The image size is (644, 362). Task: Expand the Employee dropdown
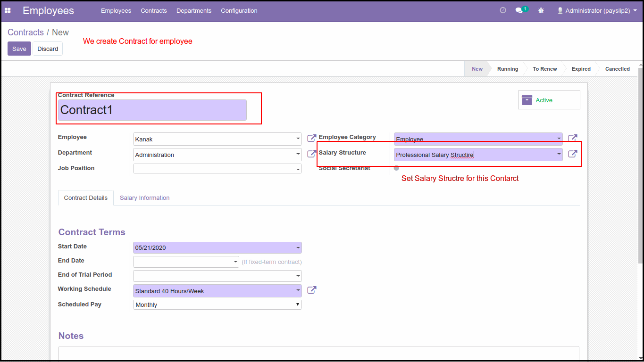tap(298, 139)
